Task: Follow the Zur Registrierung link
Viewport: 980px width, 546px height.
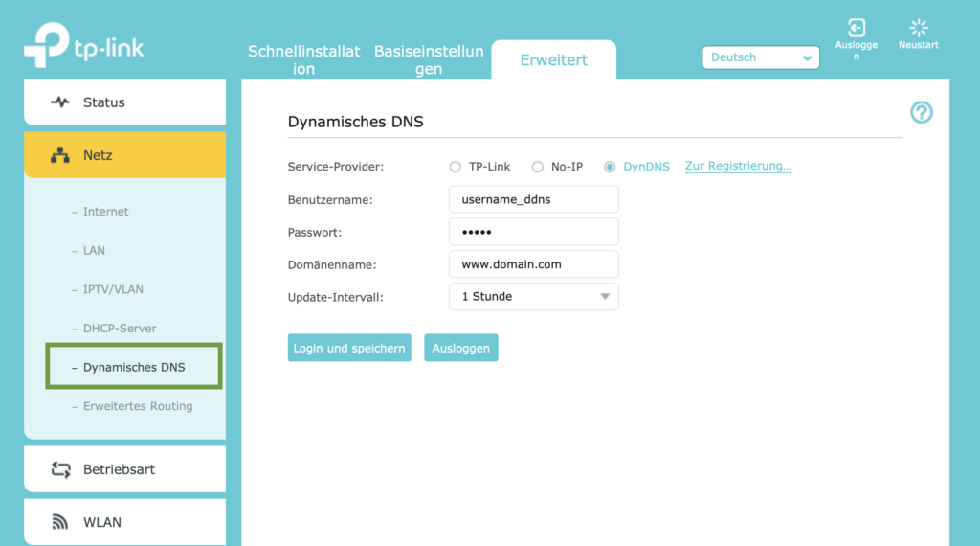Action: coord(738,166)
